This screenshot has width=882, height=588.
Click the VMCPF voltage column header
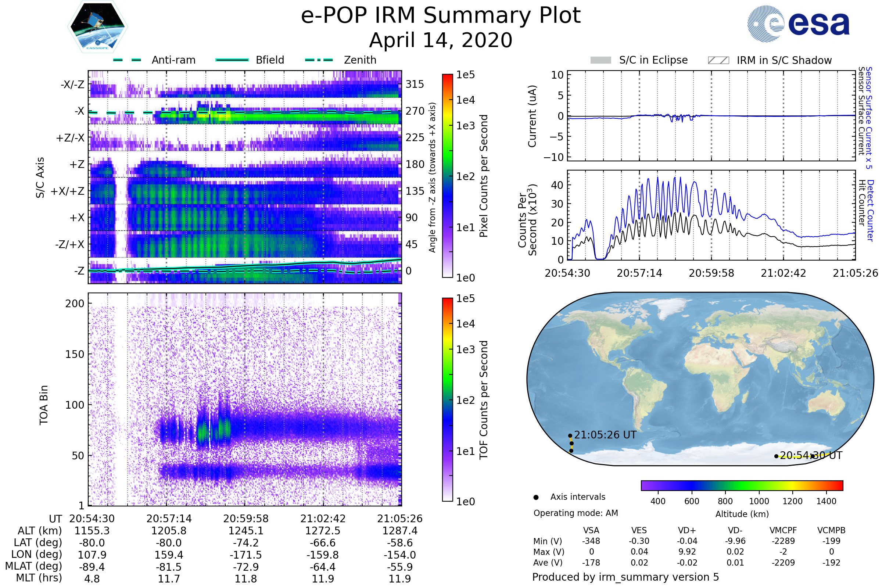[783, 530]
